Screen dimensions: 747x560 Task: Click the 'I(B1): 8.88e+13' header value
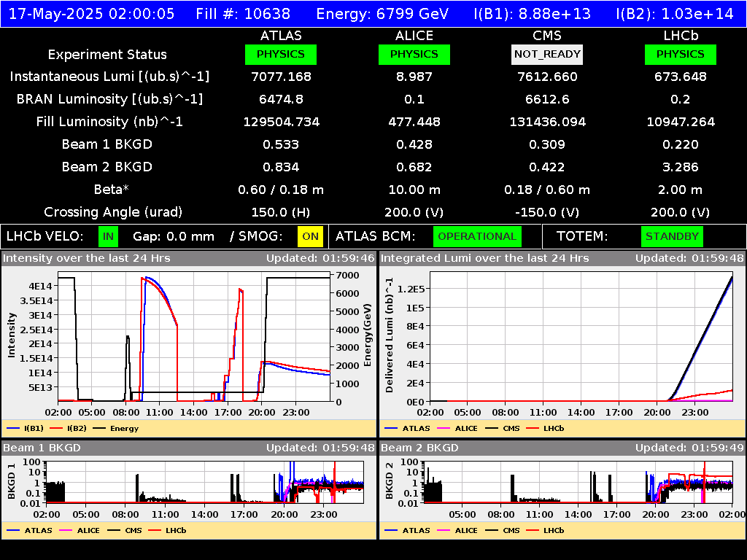[532, 14]
